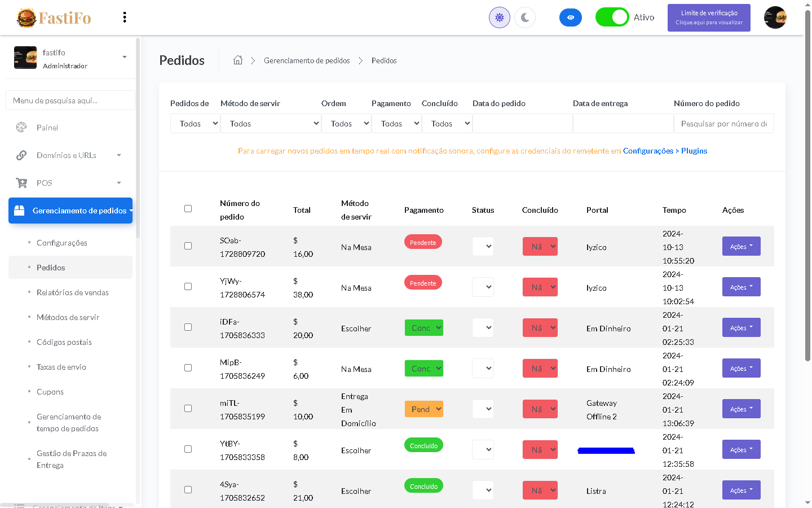Click the blue eye preview icon
The height and width of the screenshot is (508, 812).
pyautogui.click(x=570, y=17)
